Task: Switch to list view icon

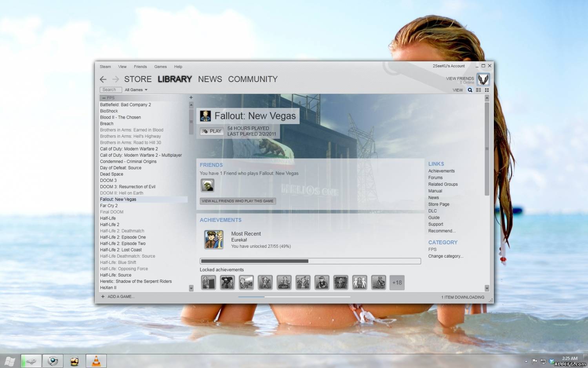Action: point(478,90)
